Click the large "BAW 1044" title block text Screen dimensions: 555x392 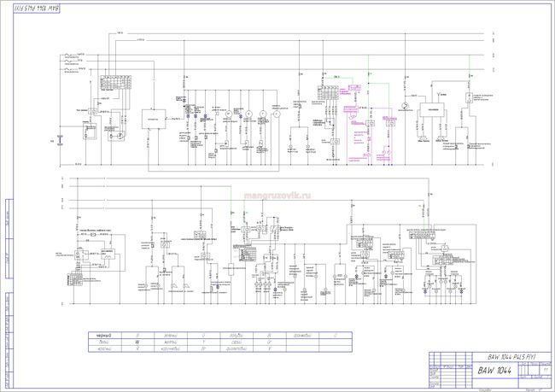click(494, 371)
